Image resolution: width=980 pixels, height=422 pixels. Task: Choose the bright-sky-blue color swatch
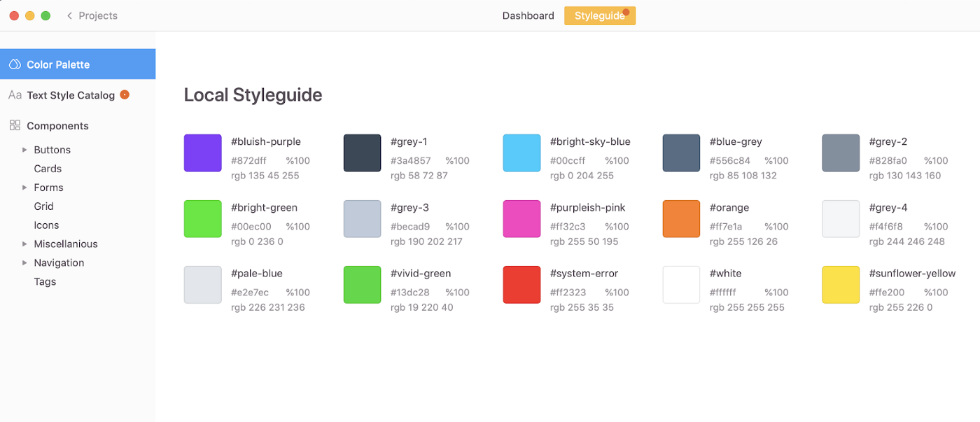click(521, 153)
